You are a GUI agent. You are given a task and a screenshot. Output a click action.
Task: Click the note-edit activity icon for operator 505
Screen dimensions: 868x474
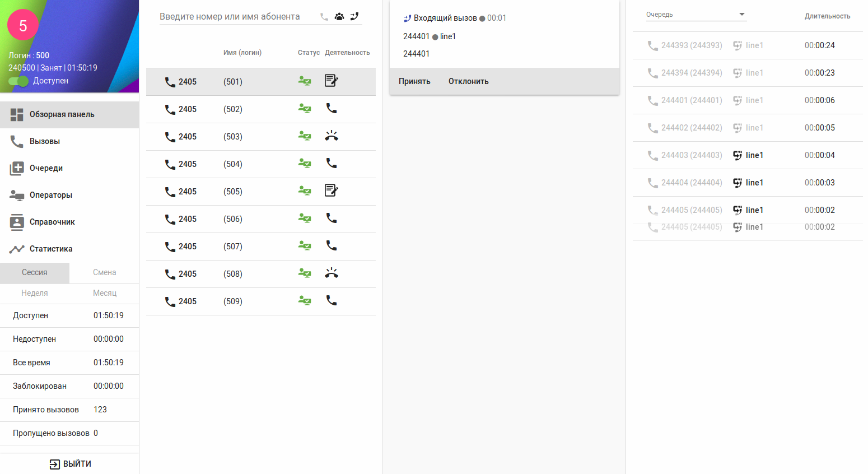pos(332,191)
